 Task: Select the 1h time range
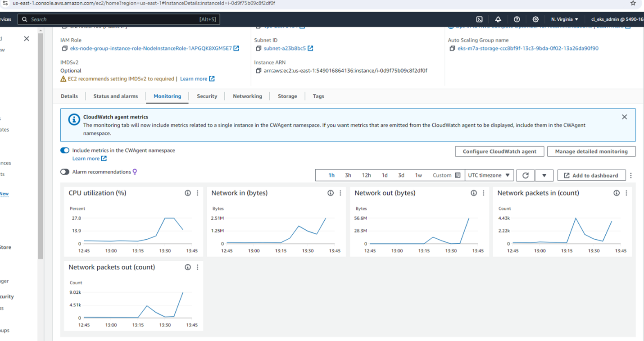point(331,175)
